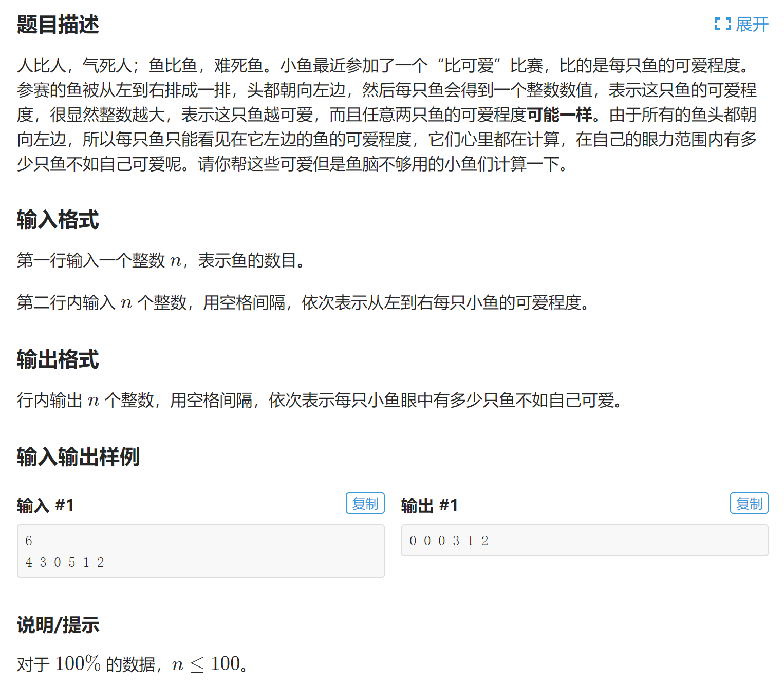Click the variable n in 输入格式
Screen dimensions: 784x686
(x=176, y=260)
